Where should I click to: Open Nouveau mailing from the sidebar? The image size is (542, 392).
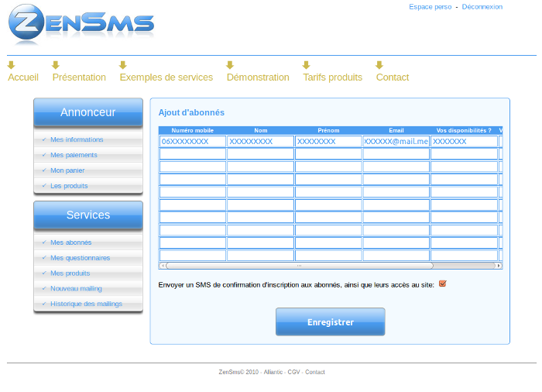click(76, 289)
